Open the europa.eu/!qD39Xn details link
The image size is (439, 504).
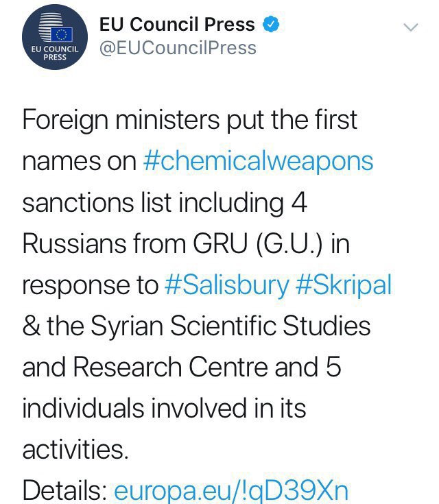tap(231, 491)
